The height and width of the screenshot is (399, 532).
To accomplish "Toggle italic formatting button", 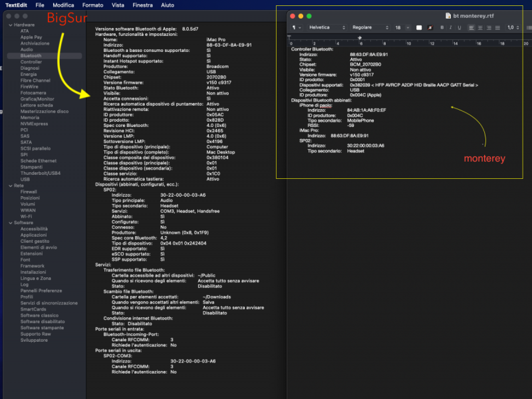I will pos(450,27).
